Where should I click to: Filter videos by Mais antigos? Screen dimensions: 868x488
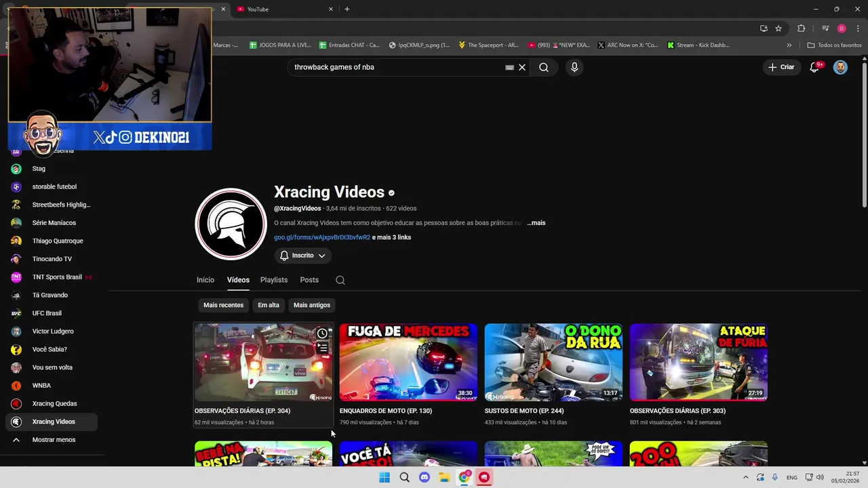pyautogui.click(x=312, y=305)
